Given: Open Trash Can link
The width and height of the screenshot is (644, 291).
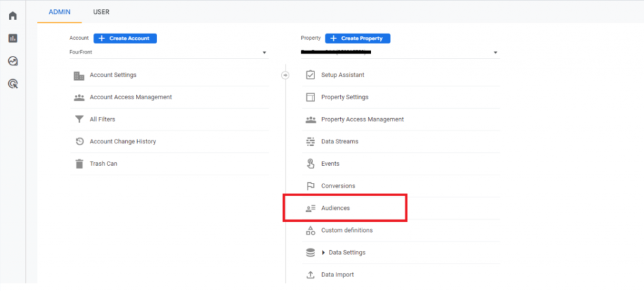Looking at the screenshot, I should coord(104,164).
